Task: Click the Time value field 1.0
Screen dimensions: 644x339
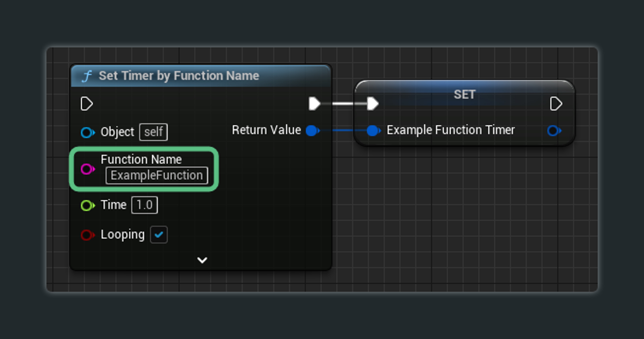Action: point(145,205)
